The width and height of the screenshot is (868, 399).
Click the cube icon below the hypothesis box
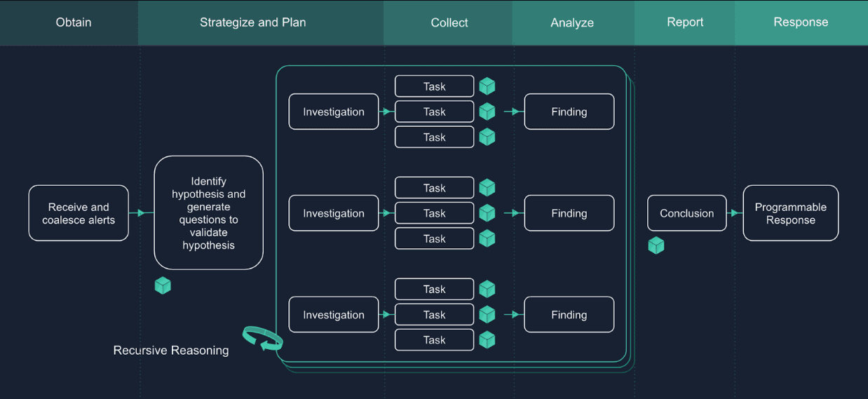(x=163, y=285)
